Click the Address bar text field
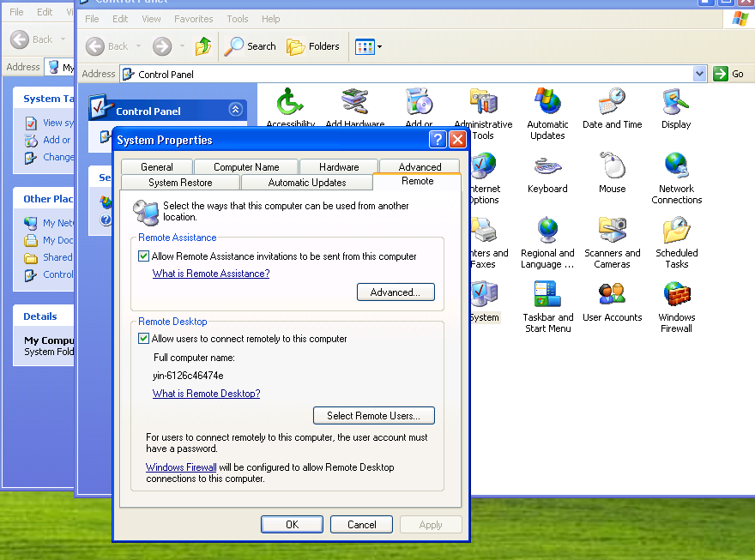This screenshot has height=560, width=755. point(412,75)
